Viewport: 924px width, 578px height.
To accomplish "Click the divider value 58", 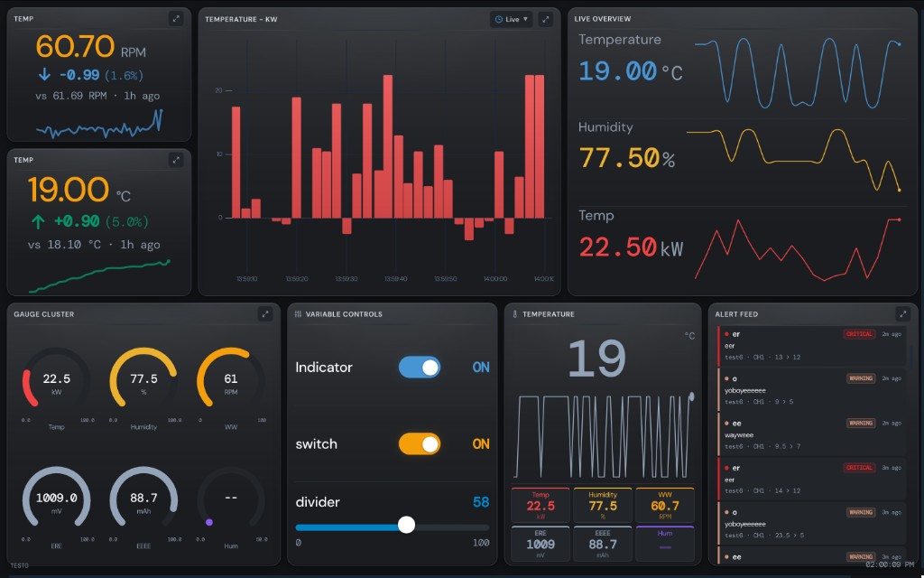I will [481, 502].
